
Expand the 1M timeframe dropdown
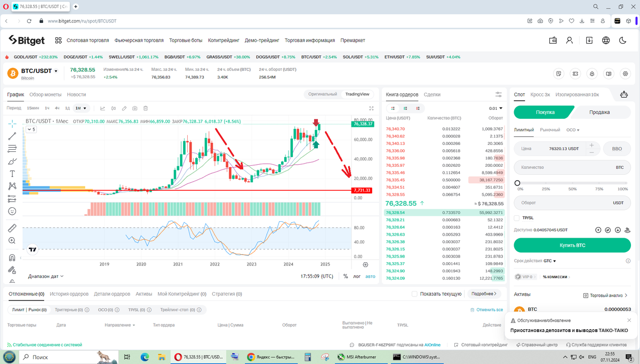(81, 108)
